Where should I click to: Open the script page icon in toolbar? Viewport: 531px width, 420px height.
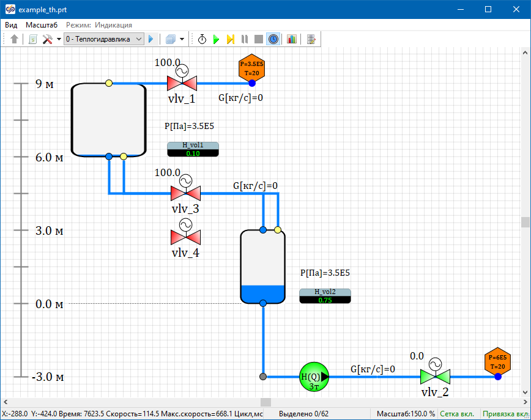coord(33,39)
